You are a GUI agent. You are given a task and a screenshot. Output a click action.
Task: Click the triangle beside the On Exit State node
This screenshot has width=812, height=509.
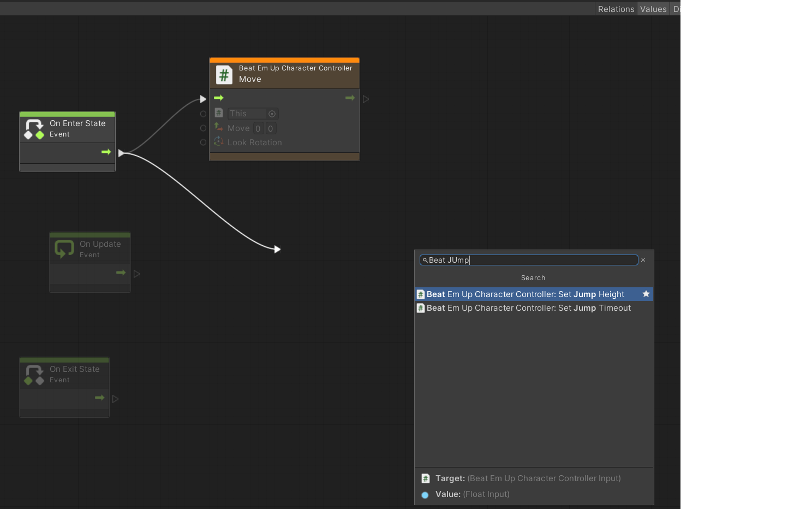116,399
